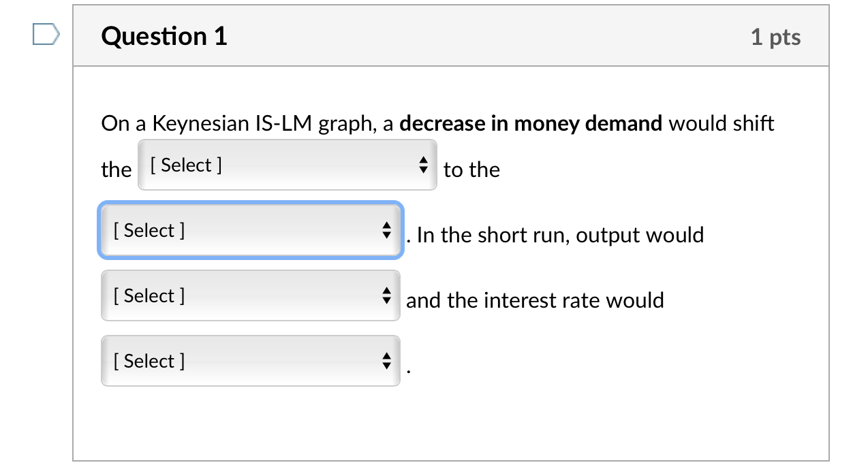Click the arrows inside the third Select box
The image size is (868, 467).
[387, 295]
